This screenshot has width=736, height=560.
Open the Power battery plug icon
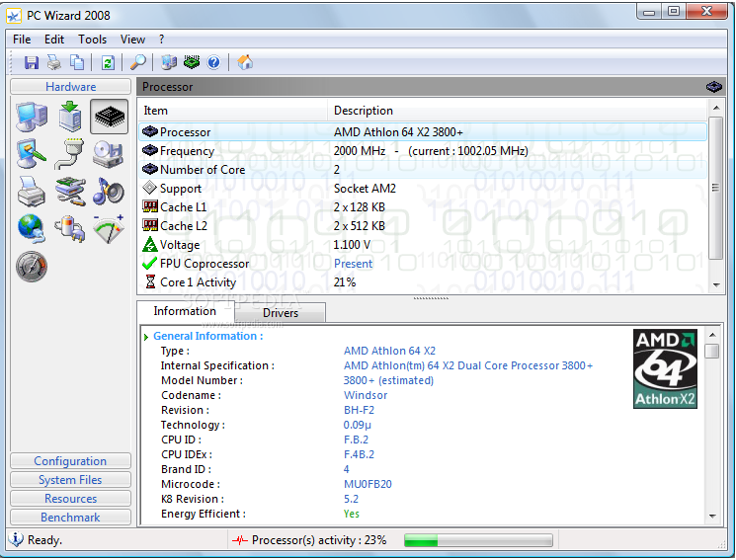click(70, 229)
